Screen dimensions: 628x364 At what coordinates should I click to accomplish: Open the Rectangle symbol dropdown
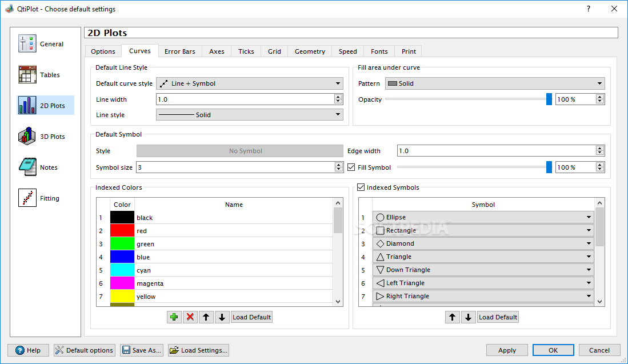point(483,230)
